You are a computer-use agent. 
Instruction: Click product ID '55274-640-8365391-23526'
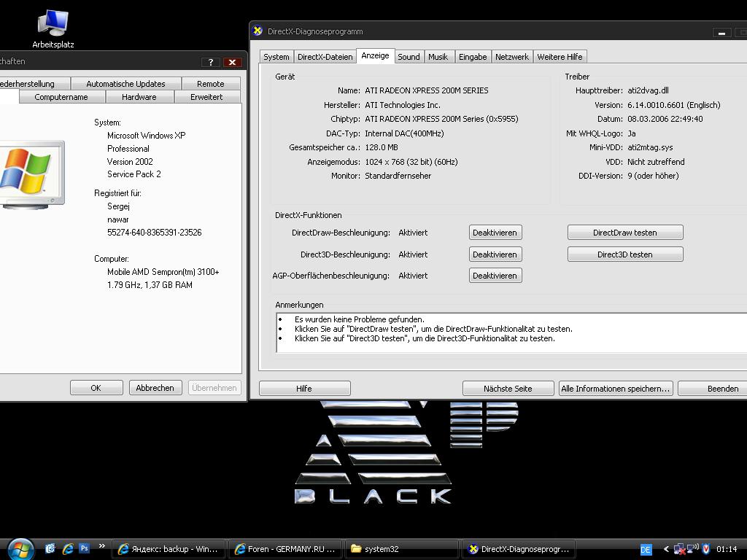155,233
